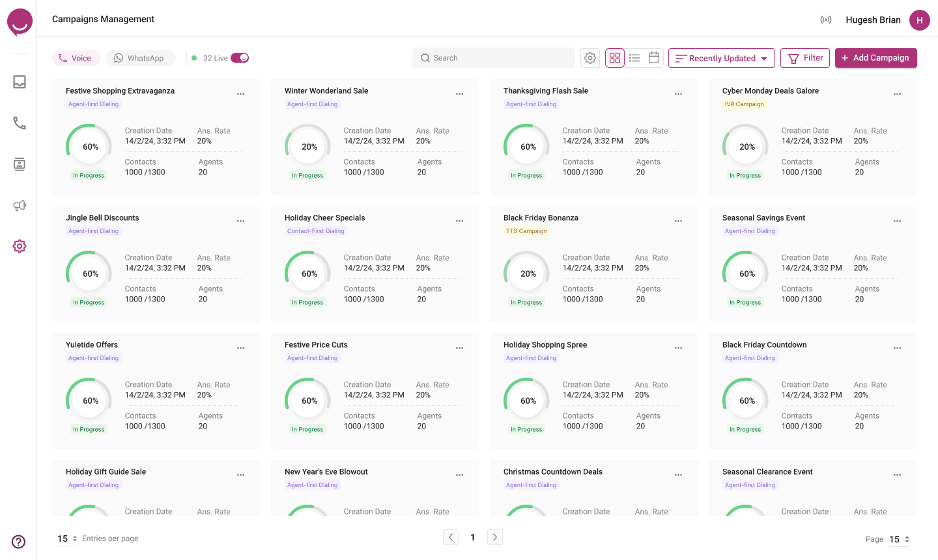
Task: Select the Voice tab
Action: pos(76,58)
